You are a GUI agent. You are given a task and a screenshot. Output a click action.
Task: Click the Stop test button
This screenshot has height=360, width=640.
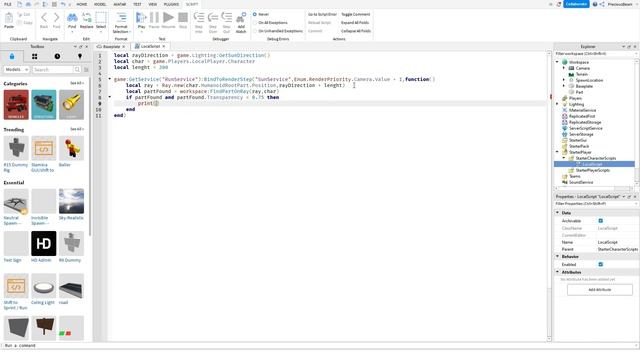click(x=183, y=18)
